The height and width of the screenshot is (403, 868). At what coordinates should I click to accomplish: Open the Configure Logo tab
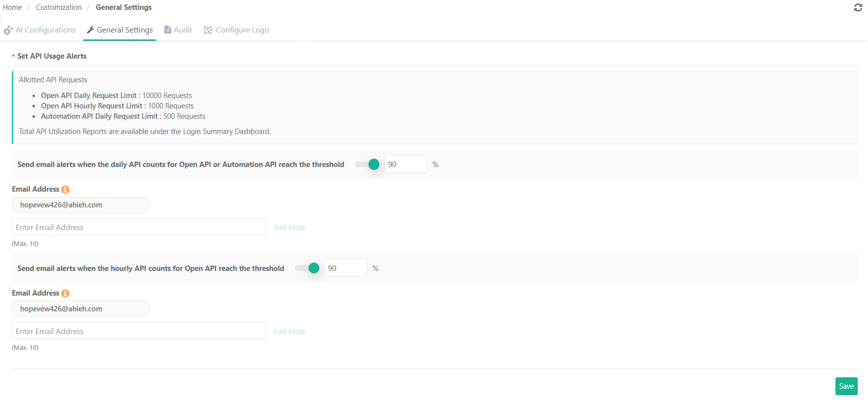pos(237,30)
